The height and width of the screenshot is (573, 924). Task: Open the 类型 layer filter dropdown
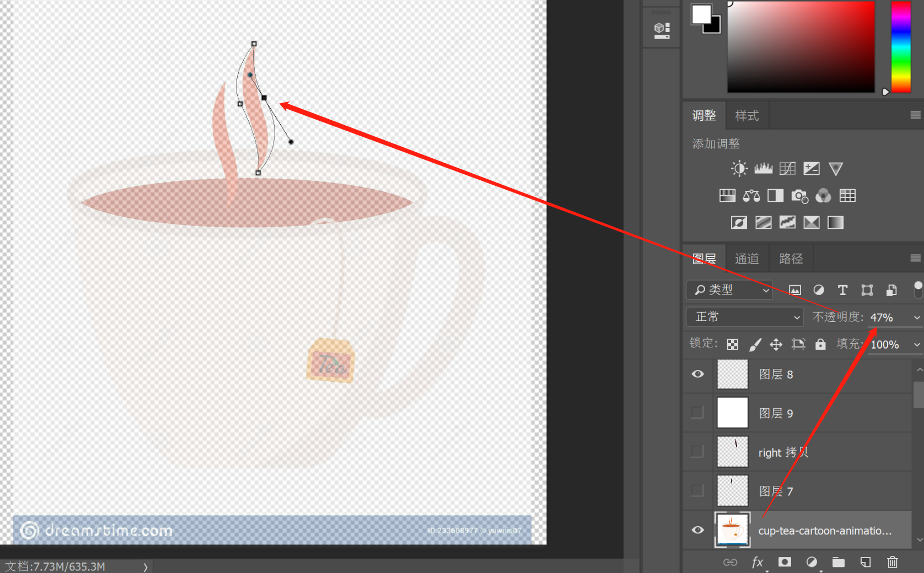tap(729, 290)
